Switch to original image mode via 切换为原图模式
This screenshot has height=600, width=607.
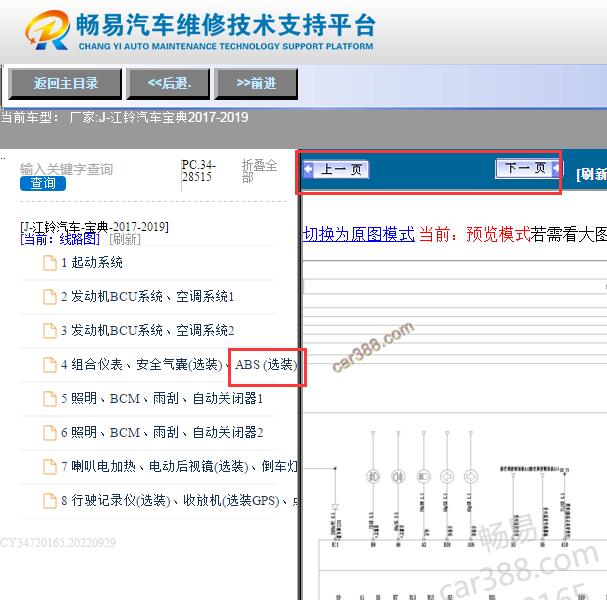[x=358, y=234]
